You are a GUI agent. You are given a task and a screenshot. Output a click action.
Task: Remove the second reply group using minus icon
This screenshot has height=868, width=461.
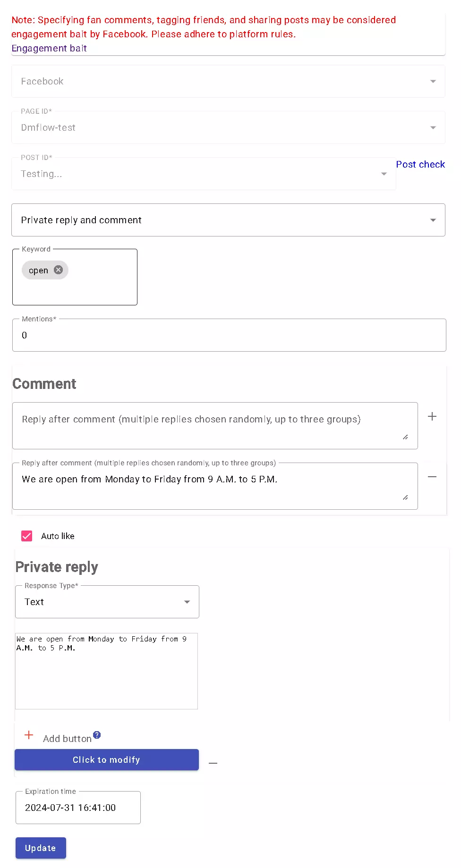pos(432,477)
